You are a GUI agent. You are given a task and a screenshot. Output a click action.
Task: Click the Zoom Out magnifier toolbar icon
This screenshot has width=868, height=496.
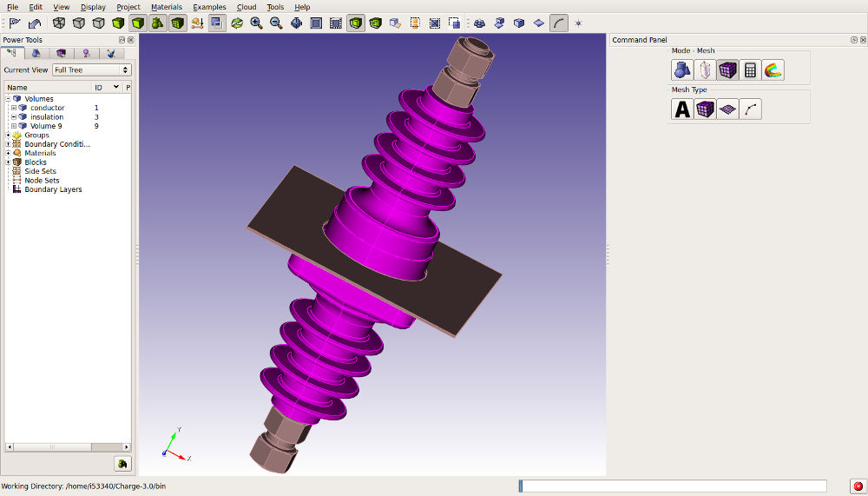pyautogui.click(x=276, y=23)
